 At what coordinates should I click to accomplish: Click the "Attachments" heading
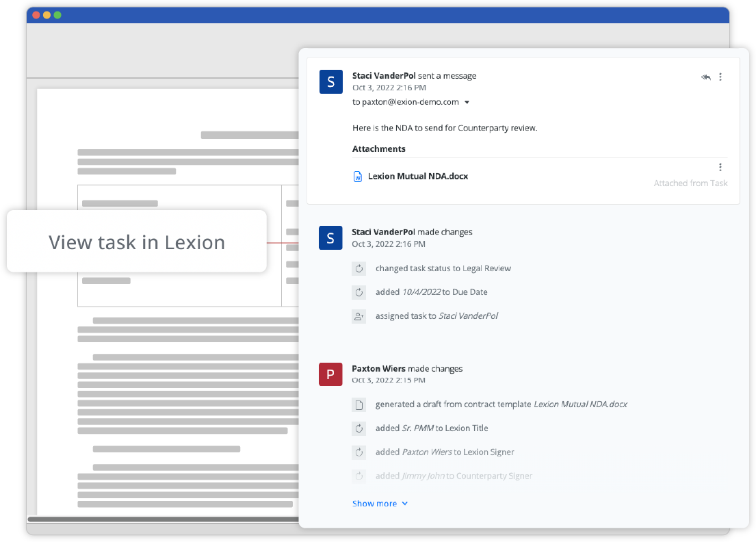(x=379, y=149)
